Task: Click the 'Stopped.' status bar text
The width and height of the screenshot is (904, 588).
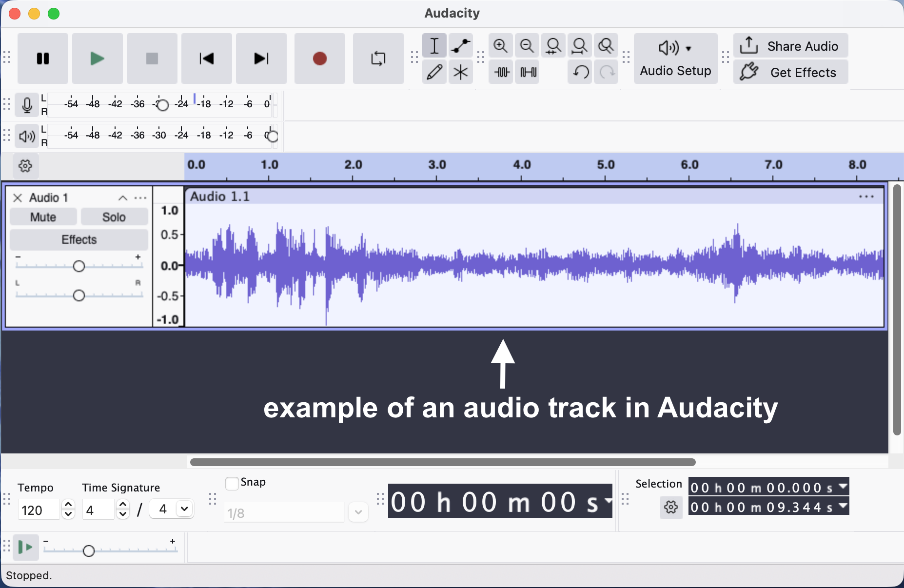Action: coord(29,576)
